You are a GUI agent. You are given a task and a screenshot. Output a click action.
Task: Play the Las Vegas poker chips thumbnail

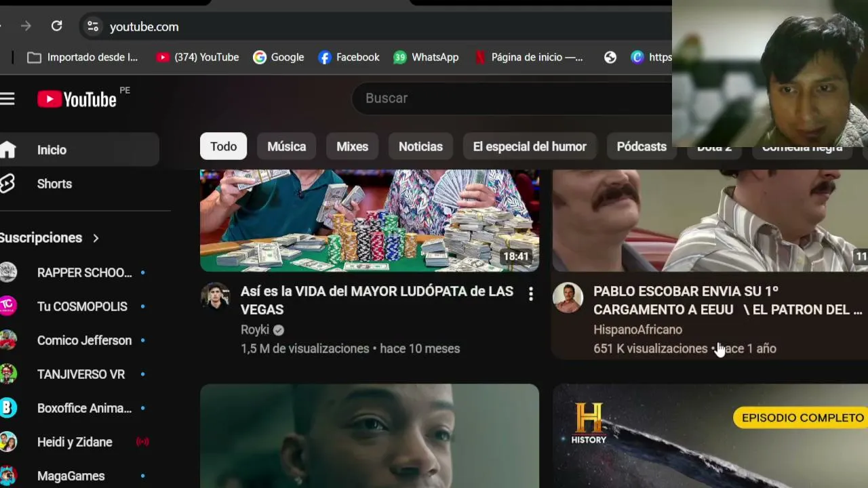[370, 220]
